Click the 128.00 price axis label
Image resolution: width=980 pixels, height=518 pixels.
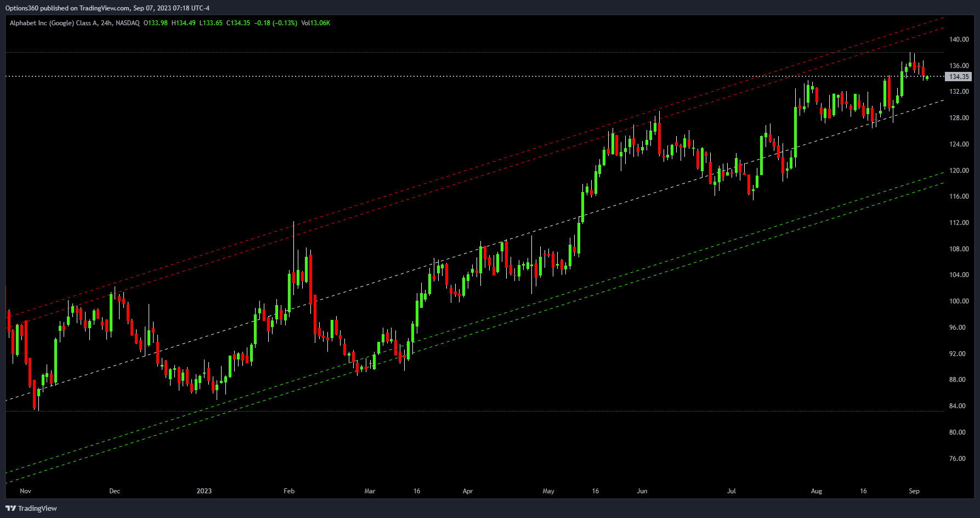959,118
